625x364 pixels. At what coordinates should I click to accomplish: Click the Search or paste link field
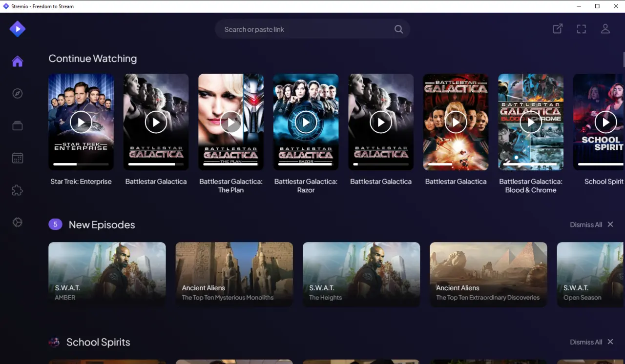312,29
